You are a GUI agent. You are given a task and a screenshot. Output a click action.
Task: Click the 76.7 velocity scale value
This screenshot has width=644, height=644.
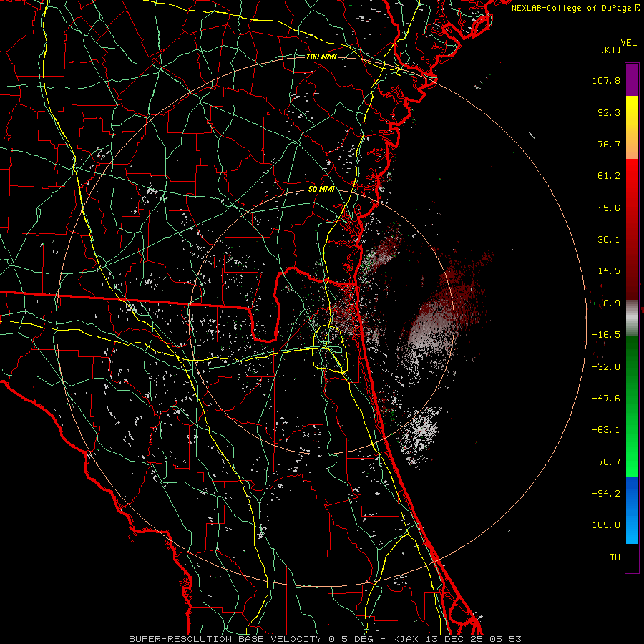pyautogui.click(x=609, y=144)
